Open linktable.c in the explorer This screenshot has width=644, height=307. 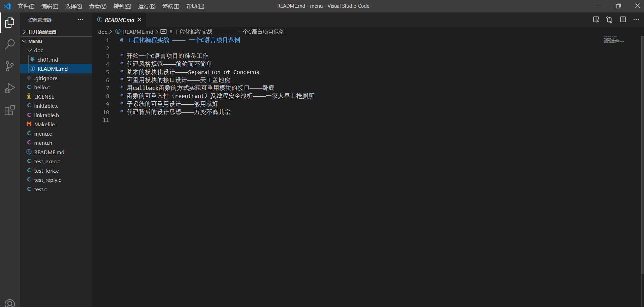[56, 106]
